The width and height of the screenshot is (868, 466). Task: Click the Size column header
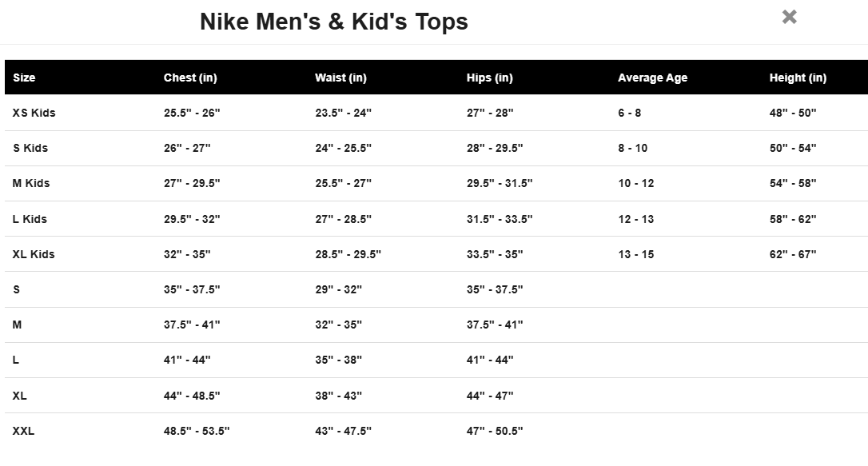click(24, 78)
